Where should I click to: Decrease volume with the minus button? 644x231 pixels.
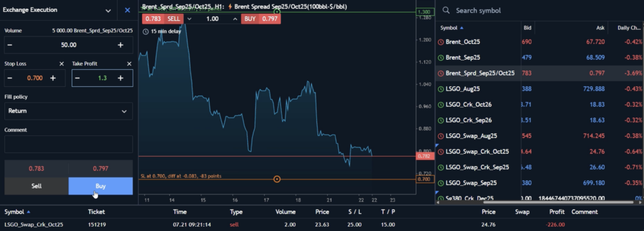coord(10,45)
